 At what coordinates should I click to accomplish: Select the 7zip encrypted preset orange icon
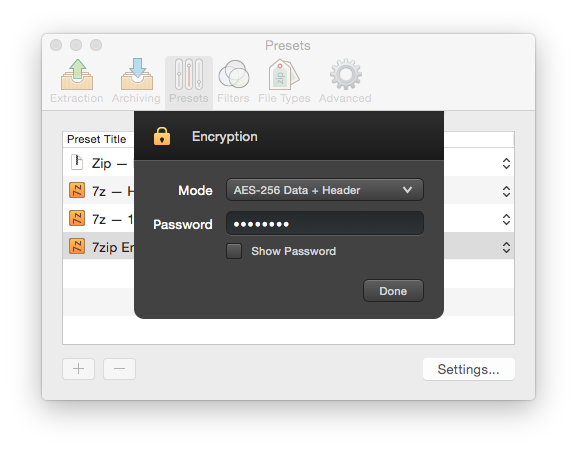coord(77,247)
